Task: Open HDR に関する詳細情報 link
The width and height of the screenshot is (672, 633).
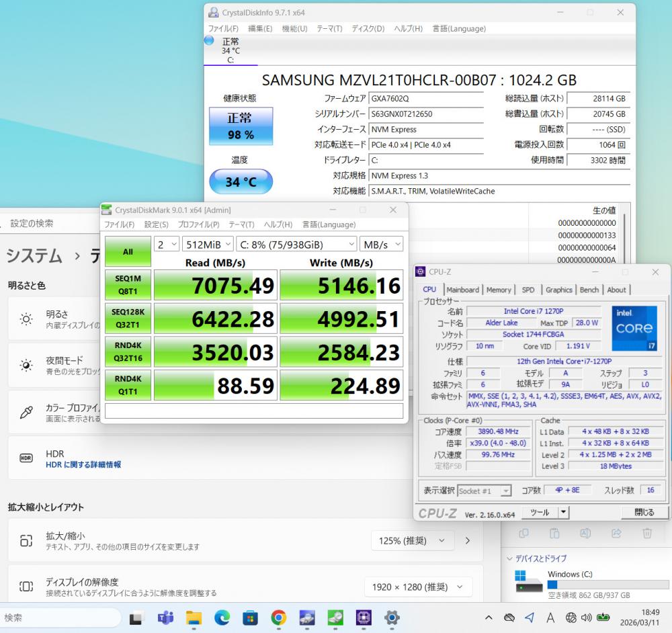Action: 83,464
